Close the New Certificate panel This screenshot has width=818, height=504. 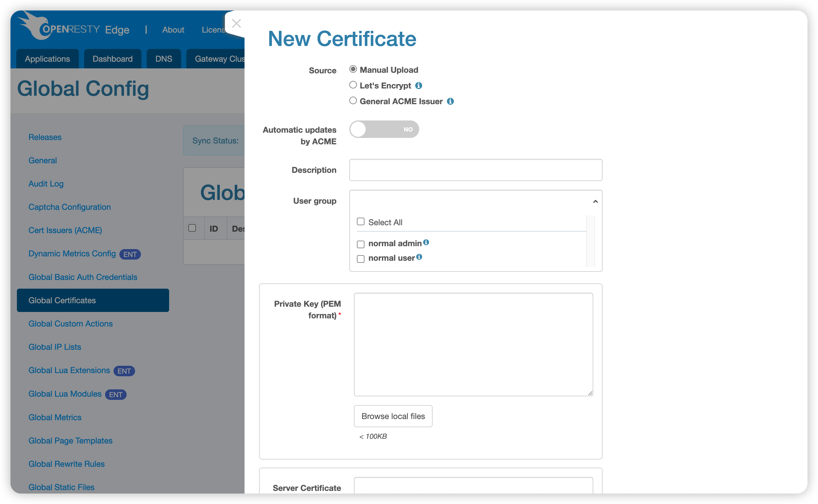point(236,23)
